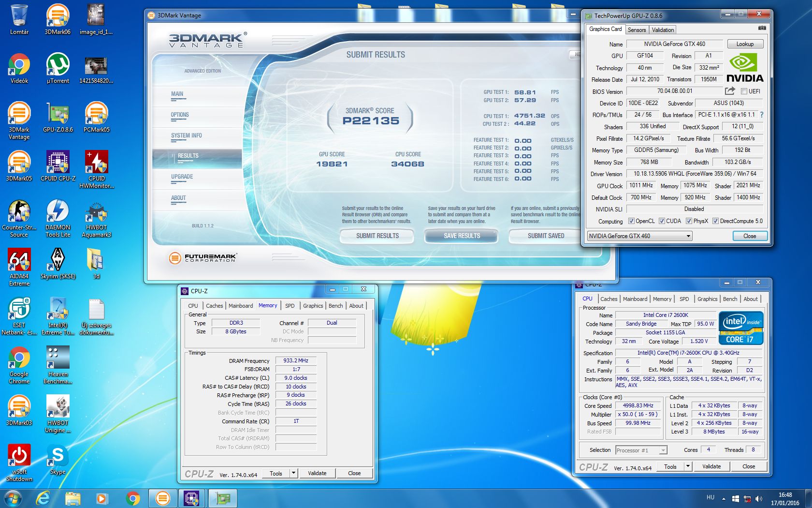Select SYSTEM INFO in 3DMark sidebar
Image resolution: width=812 pixels, height=508 pixels.
pos(187,136)
